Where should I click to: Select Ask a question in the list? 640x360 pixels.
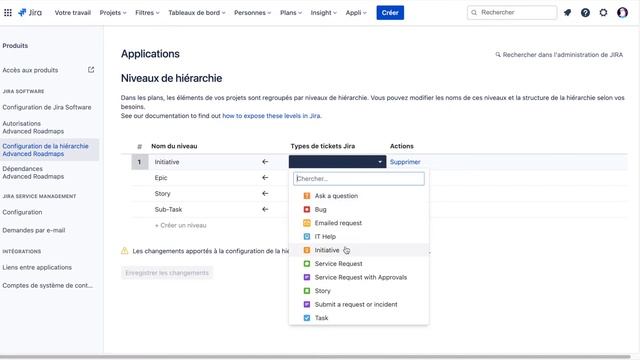pyautogui.click(x=359, y=196)
